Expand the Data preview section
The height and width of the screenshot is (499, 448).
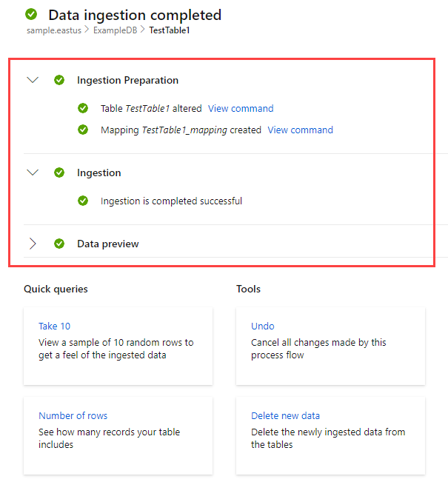point(32,244)
